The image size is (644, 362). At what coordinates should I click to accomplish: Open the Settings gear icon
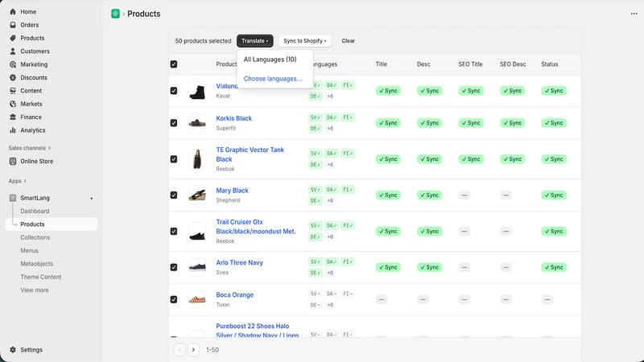click(x=13, y=350)
